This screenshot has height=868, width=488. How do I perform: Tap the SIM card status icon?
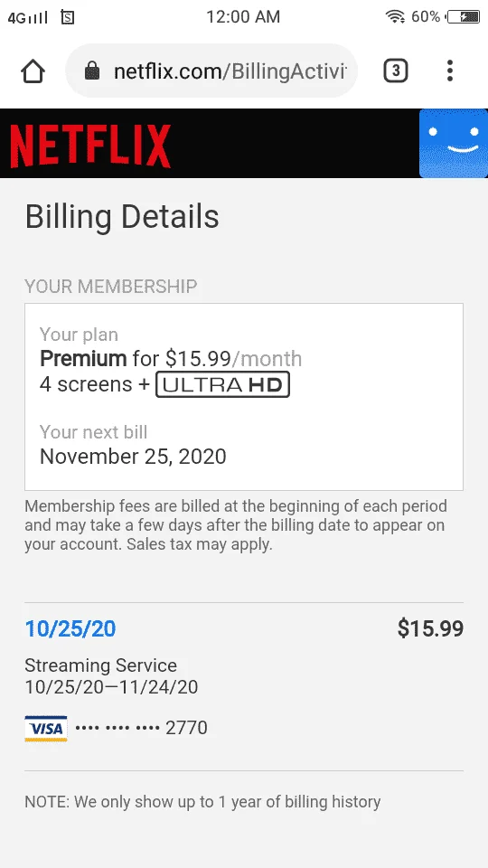click(x=68, y=18)
